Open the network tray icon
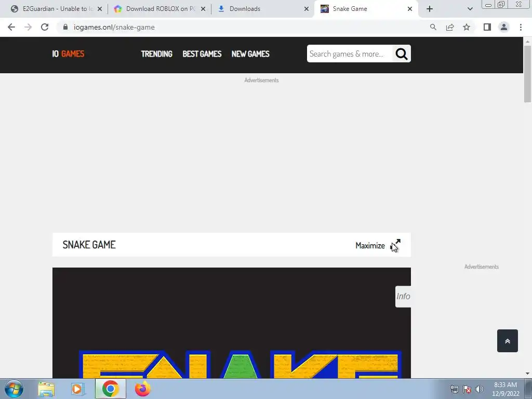 (454, 389)
